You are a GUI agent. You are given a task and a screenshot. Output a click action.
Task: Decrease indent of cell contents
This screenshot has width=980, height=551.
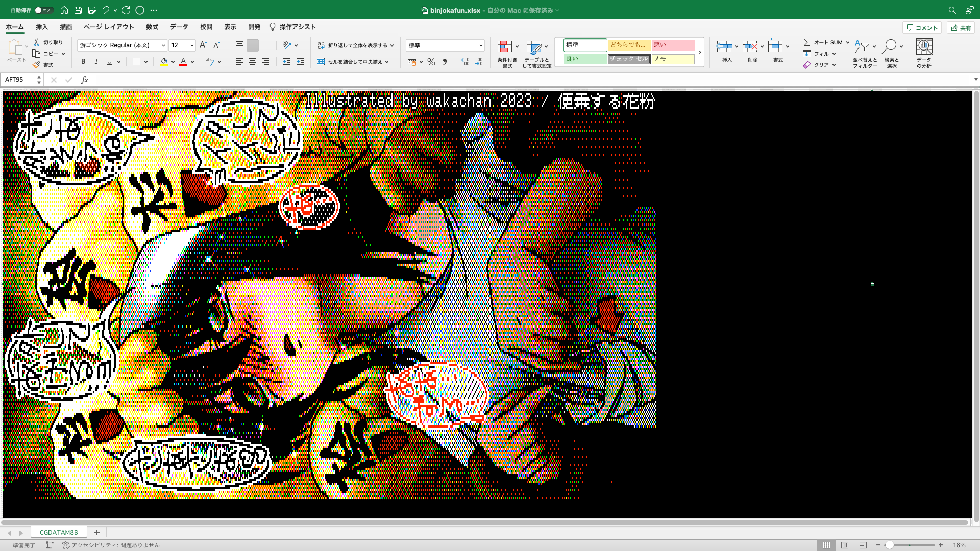(x=287, y=62)
